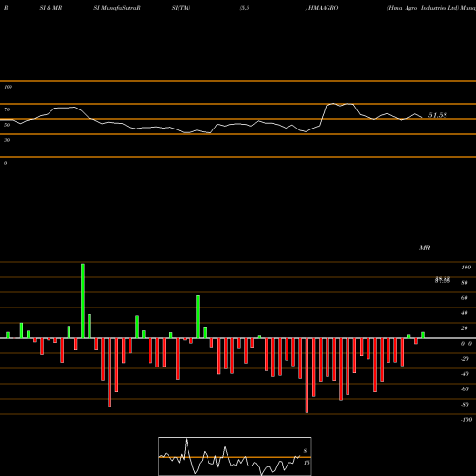The height and width of the screenshot is (476, 476).
Task: Select the deepest red MR bar
Action: (307, 375)
